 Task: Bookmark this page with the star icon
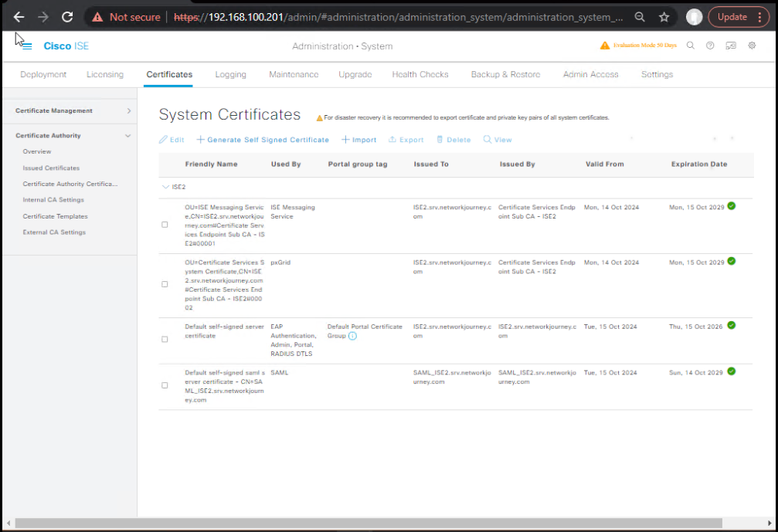coord(664,17)
